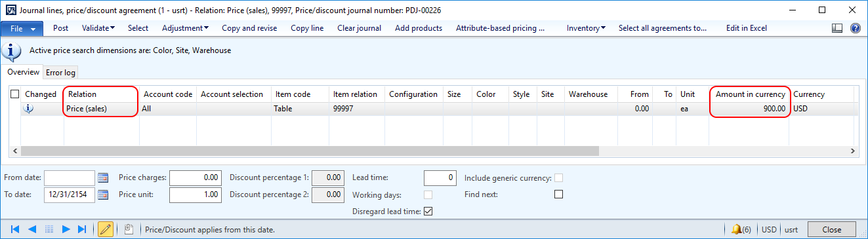This screenshot has width=868, height=239.
Task: Tick the select-all rows checkbox in header
Action: [x=14, y=94]
